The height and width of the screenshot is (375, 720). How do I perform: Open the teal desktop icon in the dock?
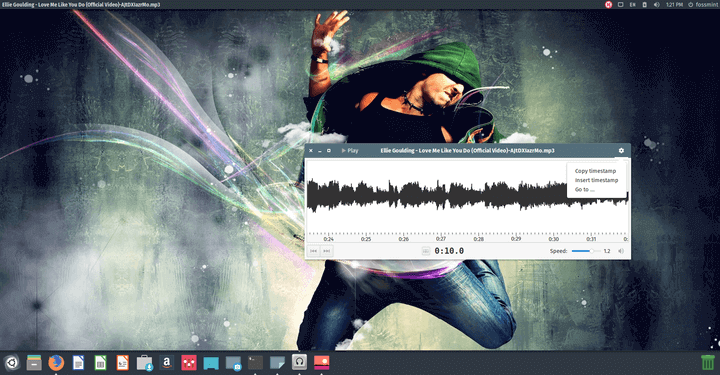point(211,363)
